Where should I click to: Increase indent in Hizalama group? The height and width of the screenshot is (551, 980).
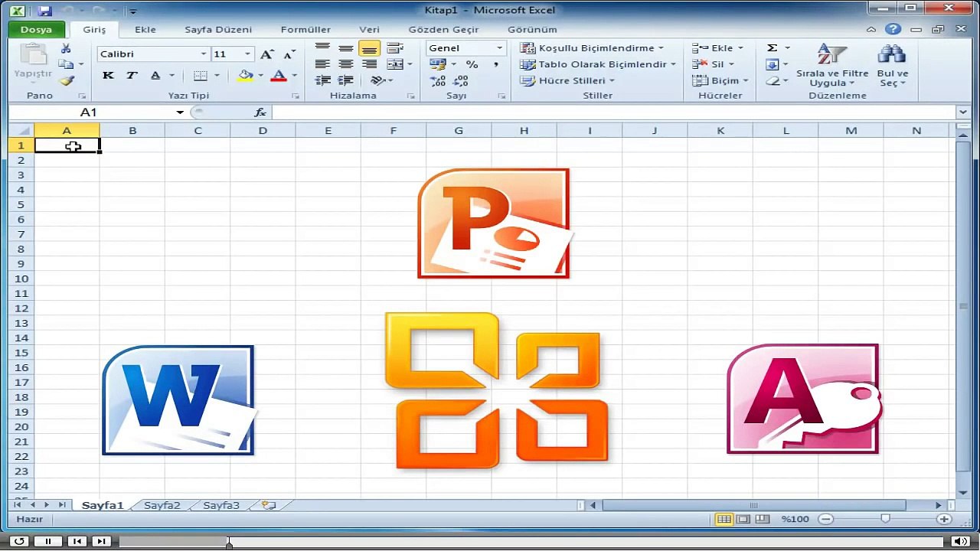tap(346, 80)
